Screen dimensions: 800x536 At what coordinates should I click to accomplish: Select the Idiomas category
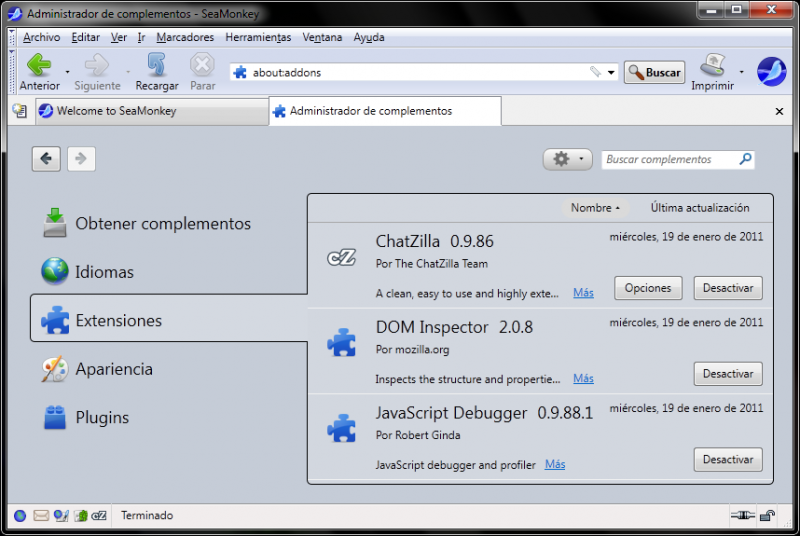click(x=168, y=272)
